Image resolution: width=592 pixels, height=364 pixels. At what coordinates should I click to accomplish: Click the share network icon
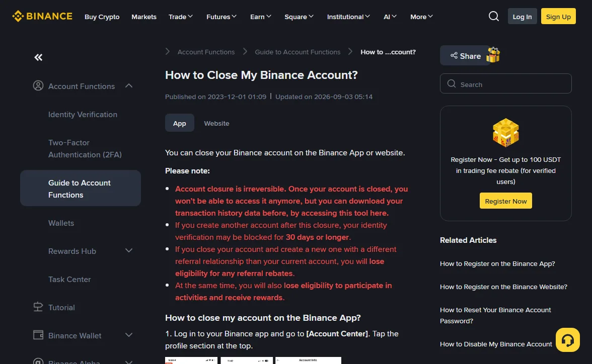tap(454, 55)
